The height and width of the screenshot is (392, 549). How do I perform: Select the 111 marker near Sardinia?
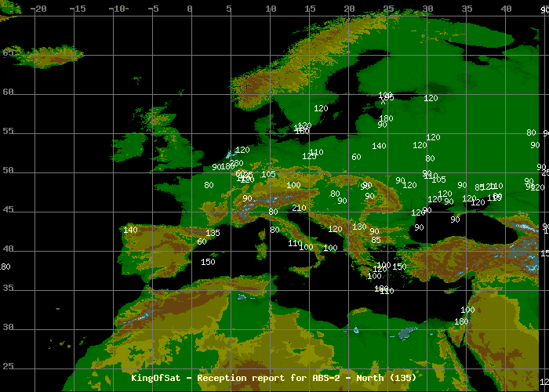click(x=295, y=243)
